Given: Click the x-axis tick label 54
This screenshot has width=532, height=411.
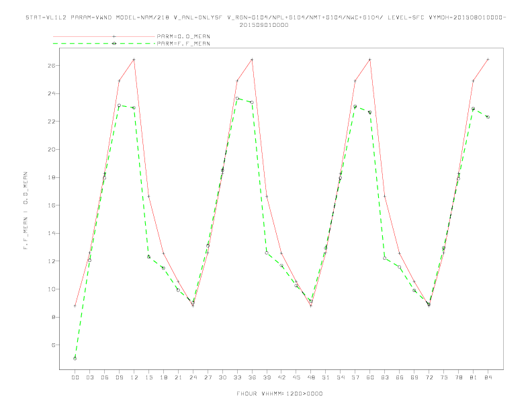Looking at the screenshot, I should pyautogui.click(x=341, y=377).
